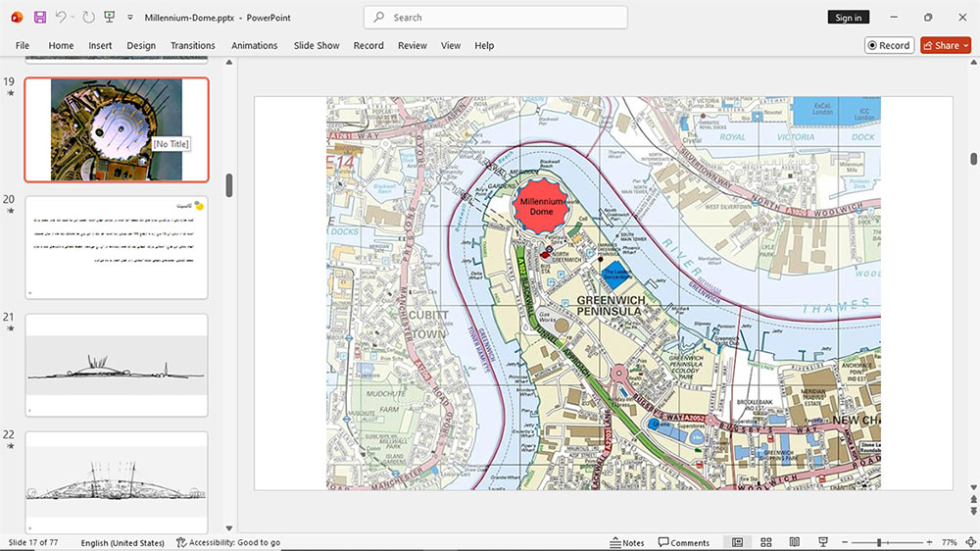Start slideshow from beginning icon
The image size is (980, 551).
pyautogui.click(x=110, y=18)
